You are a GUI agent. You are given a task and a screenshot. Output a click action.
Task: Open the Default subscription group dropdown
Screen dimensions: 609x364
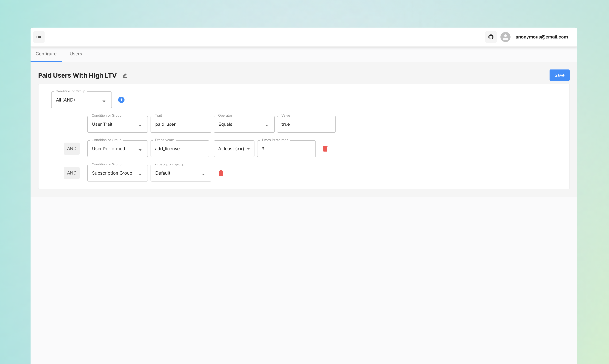[x=181, y=173]
